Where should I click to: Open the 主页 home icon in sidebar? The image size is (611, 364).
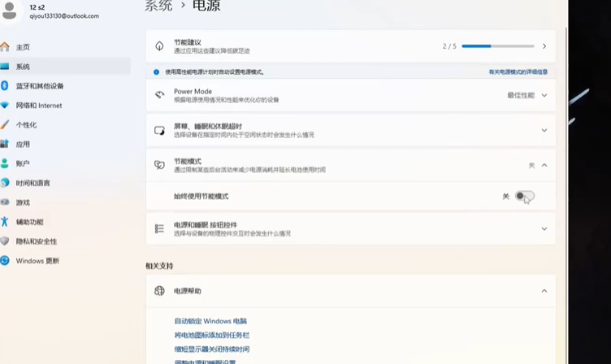point(5,47)
